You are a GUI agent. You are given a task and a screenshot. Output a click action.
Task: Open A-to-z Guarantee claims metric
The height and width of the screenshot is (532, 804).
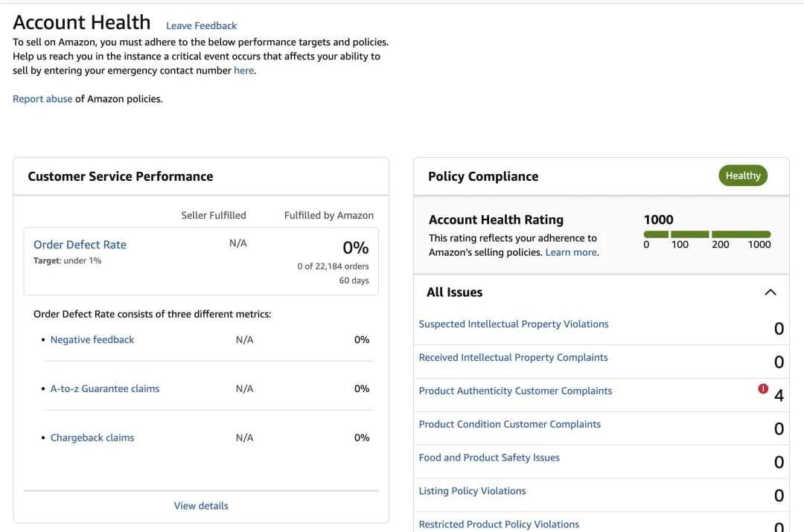point(105,388)
